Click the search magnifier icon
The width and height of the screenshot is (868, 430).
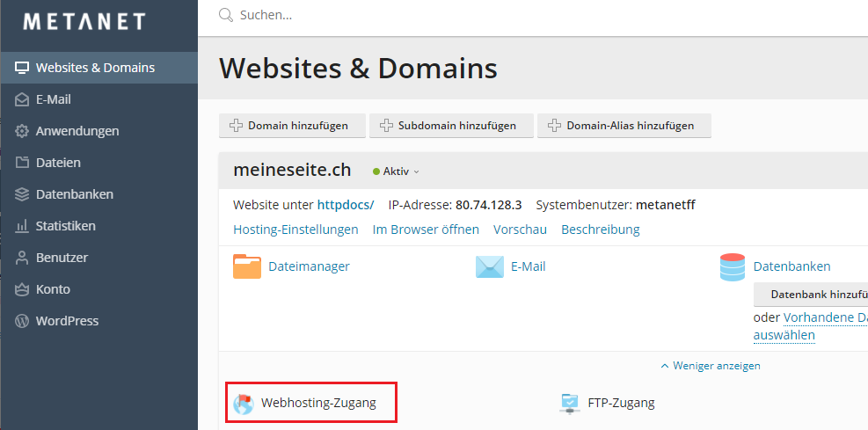(x=226, y=15)
